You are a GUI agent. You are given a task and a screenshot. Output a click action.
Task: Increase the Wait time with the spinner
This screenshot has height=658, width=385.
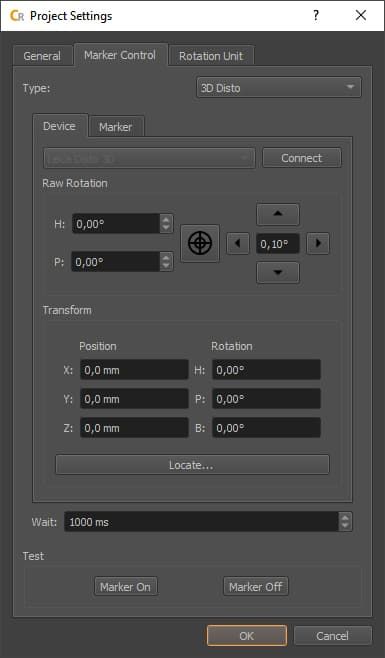click(x=345, y=517)
